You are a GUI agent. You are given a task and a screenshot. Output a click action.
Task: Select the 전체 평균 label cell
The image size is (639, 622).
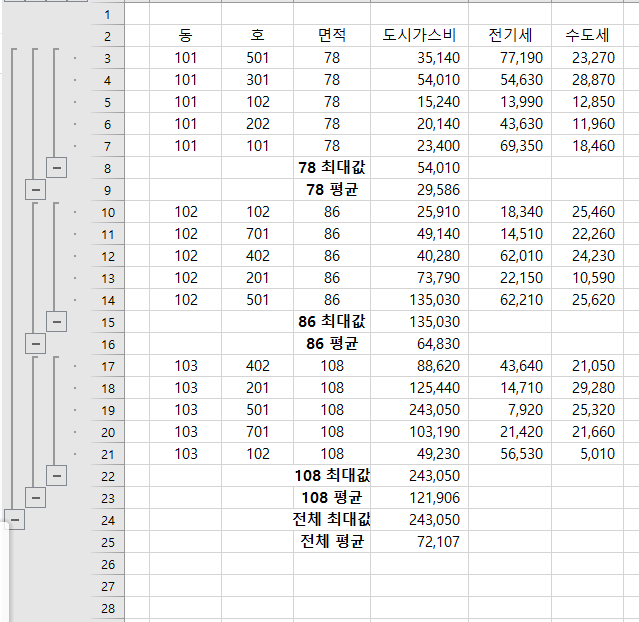click(x=332, y=542)
